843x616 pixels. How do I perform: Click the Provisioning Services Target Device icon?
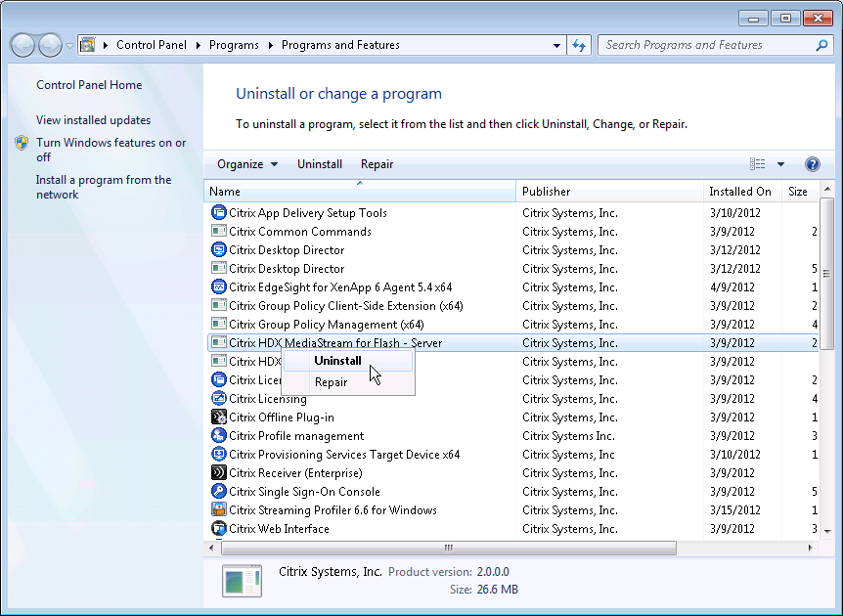click(x=219, y=455)
